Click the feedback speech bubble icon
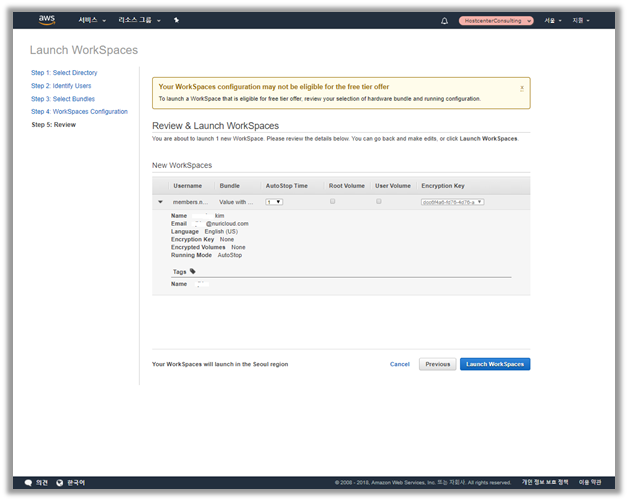The height and width of the screenshot is (501, 628). click(28, 482)
